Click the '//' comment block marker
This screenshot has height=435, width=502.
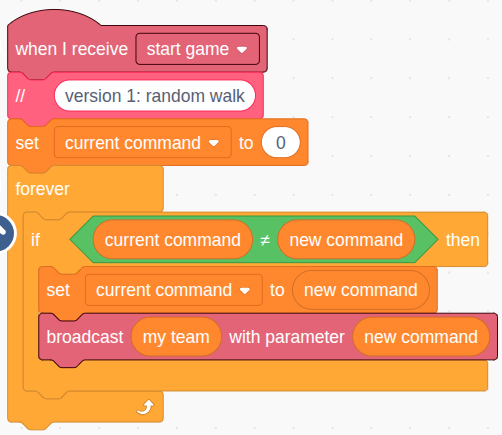[20, 96]
